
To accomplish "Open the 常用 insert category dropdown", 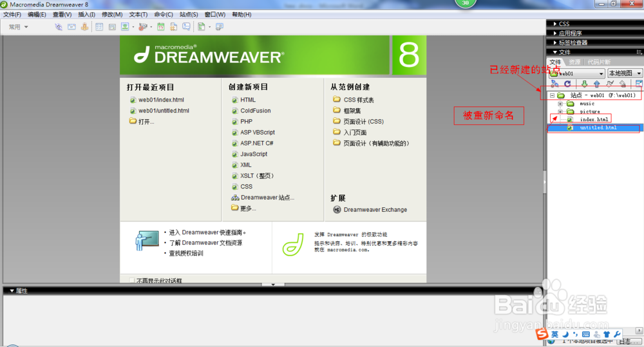I will 19,26.
